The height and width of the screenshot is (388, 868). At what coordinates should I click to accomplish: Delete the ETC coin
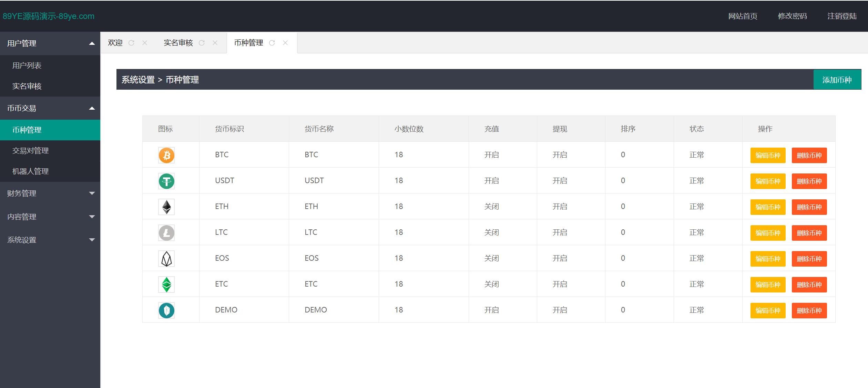pyautogui.click(x=809, y=285)
